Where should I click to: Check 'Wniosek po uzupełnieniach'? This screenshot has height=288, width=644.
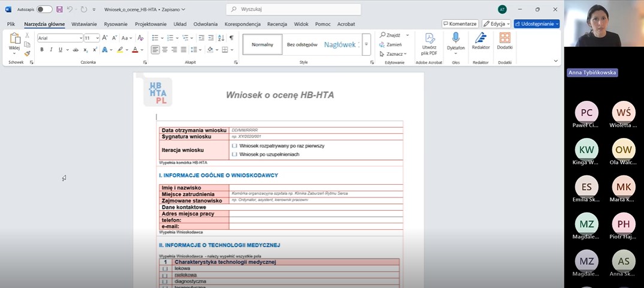pos(234,154)
